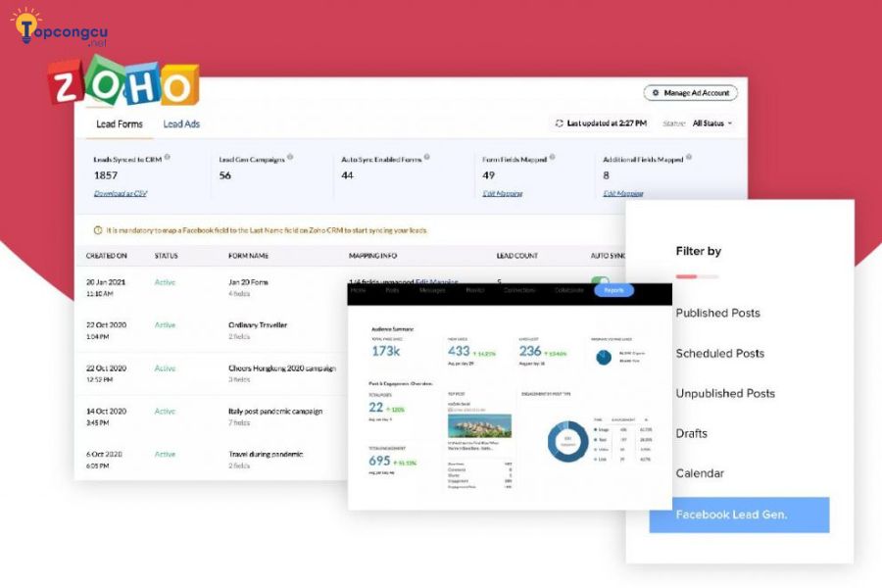The width and height of the screenshot is (882, 588).
Task: Click Edit Mapping under Form Fields Mapped
Action: (x=503, y=194)
